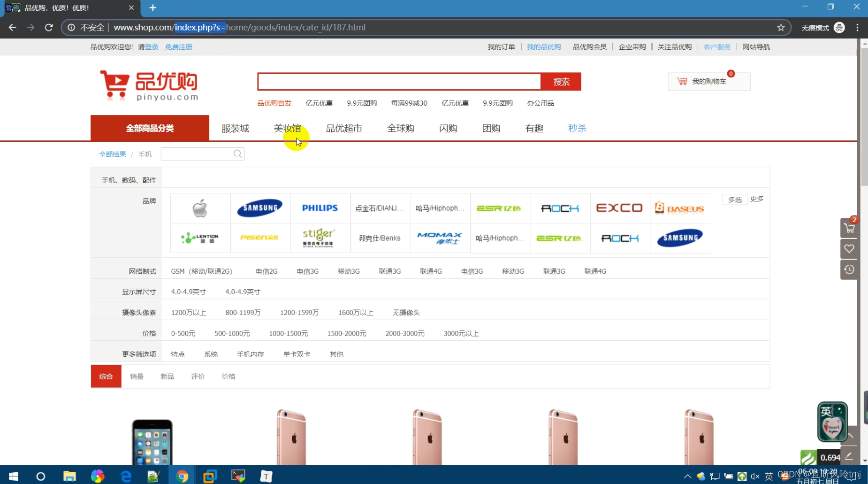This screenshot has width=868, height=484.
Task: Open browsing history via sidebar clock icon
Action: (x=849, y=269)
